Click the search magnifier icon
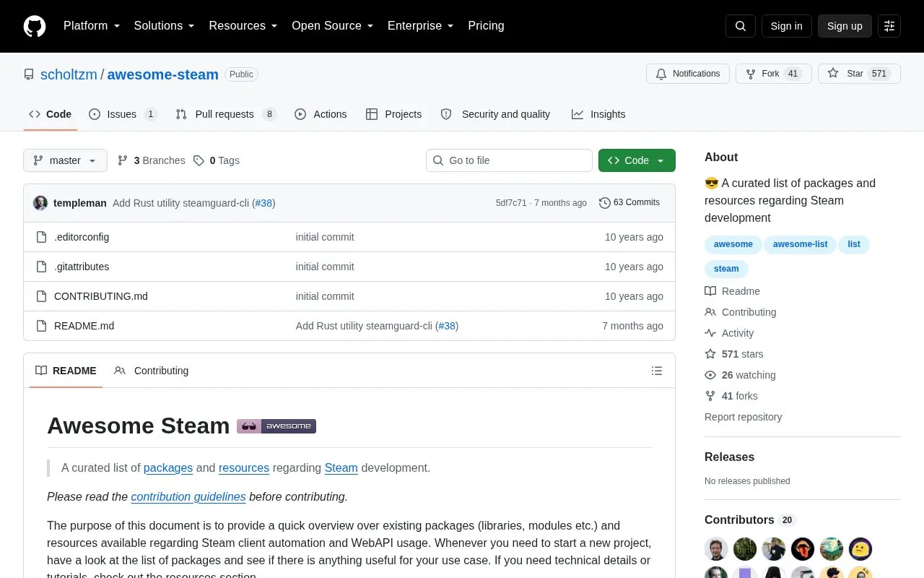Screen dimensions: 924x578 click(x=741, y=26)
